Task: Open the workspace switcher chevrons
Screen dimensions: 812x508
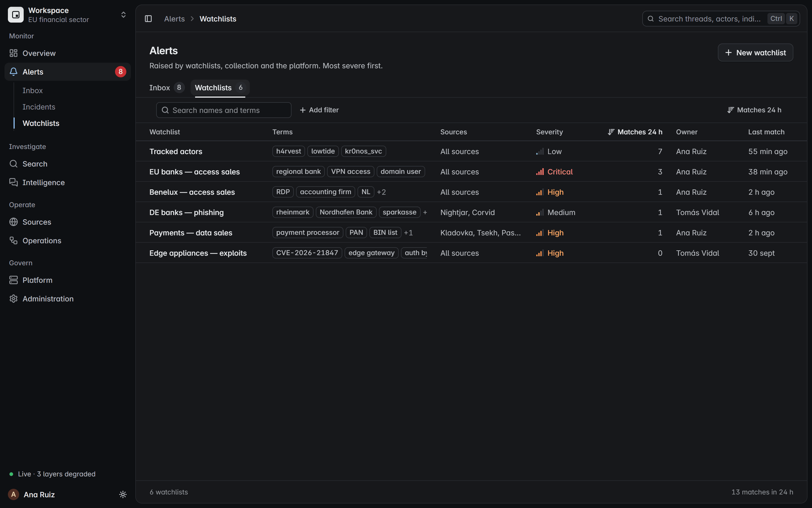Action: coord(123,15)
